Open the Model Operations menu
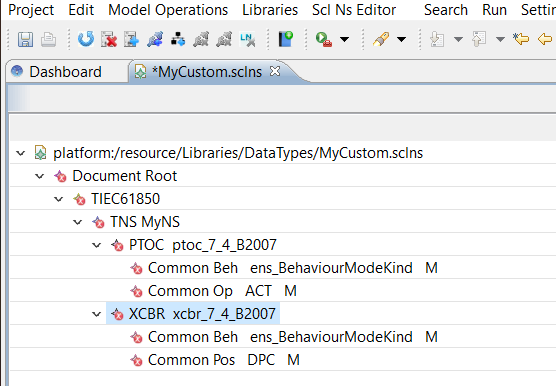The image size is (556, 386). point(168,10)
